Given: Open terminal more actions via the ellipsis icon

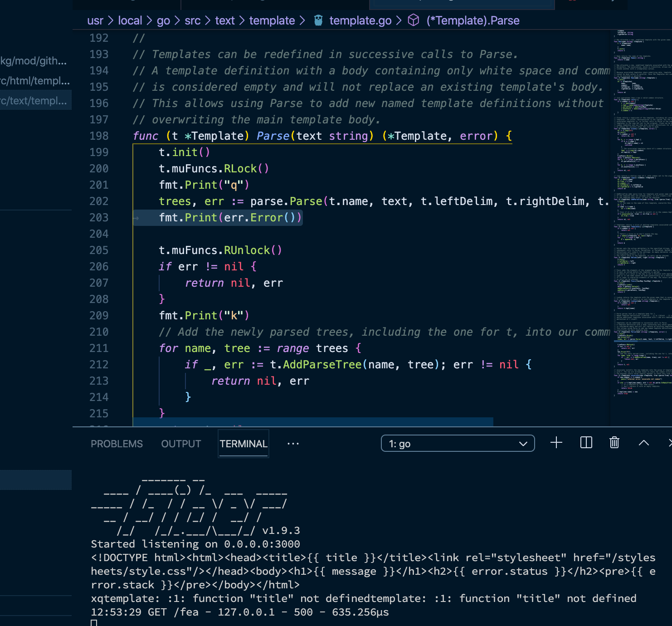Looking at the screenshot, I should pyautogui.click(x=293, y=444).
